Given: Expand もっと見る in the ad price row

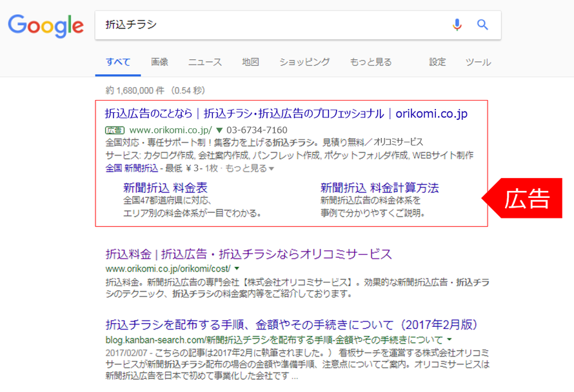Looking at the screenshot, I should pos(250,168).
